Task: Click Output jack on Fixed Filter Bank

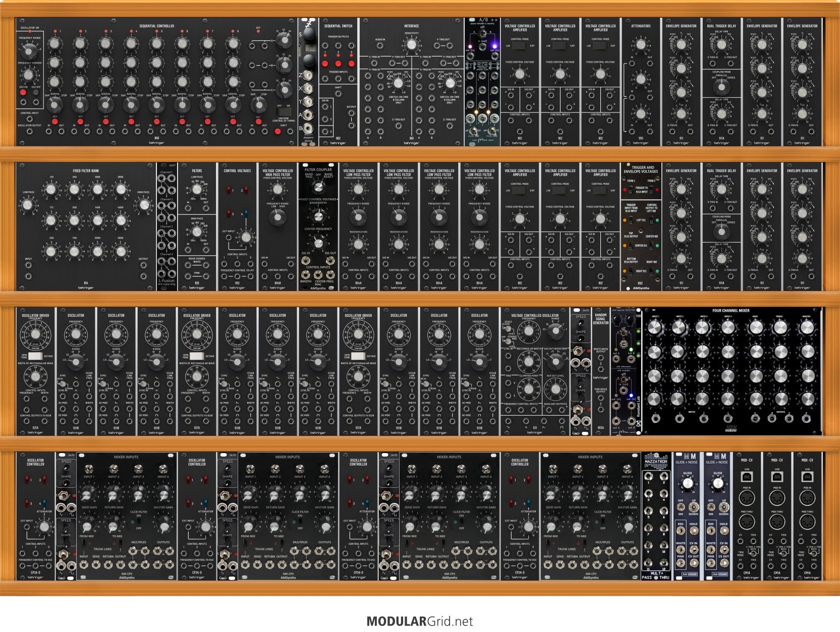Action: point(144,264)
